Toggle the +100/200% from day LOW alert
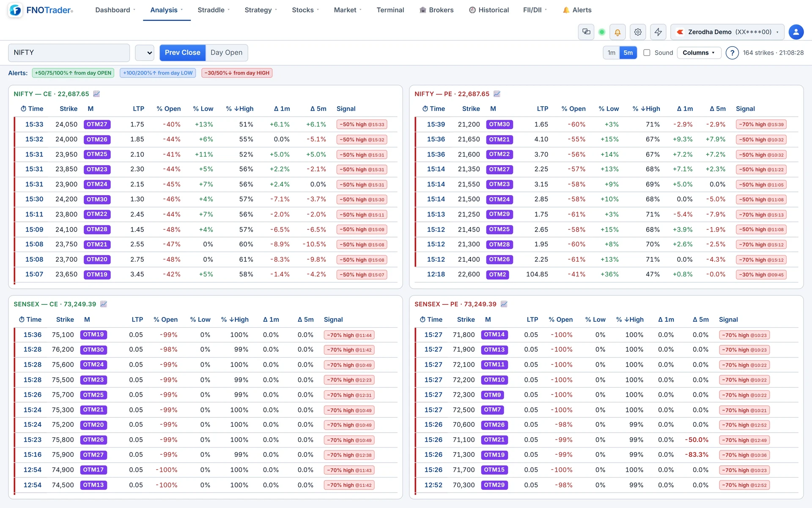This screenshot has height=508, width=812. pyautogui.click(x=158, y=73)
